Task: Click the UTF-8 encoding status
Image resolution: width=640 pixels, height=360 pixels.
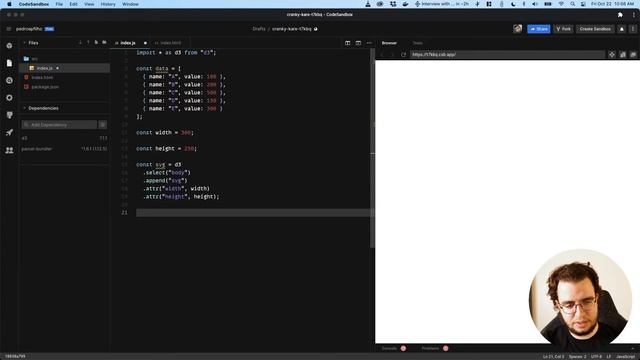Action: pos(596,357)
